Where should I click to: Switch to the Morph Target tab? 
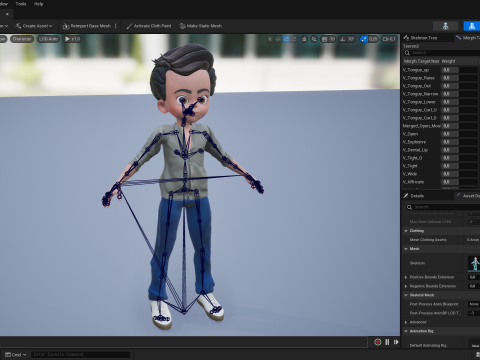[x=468, y=38]
